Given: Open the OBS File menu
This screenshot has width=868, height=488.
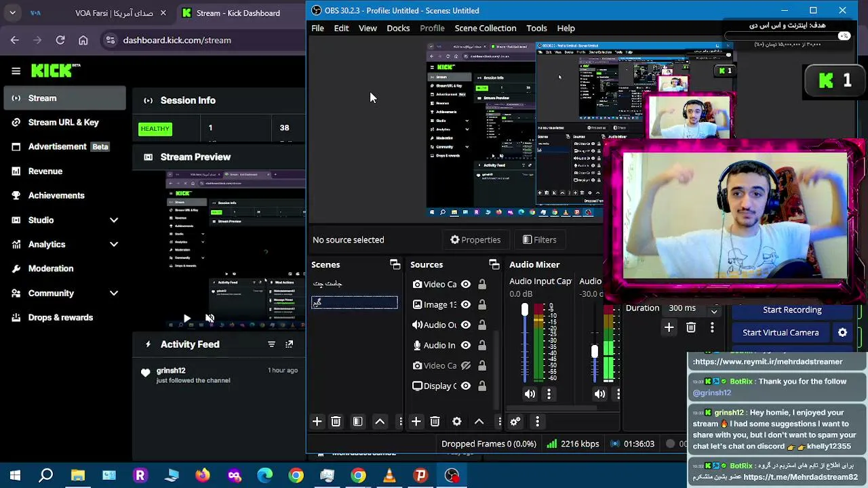Looking at the screenshot, I should tap(317, 28).
